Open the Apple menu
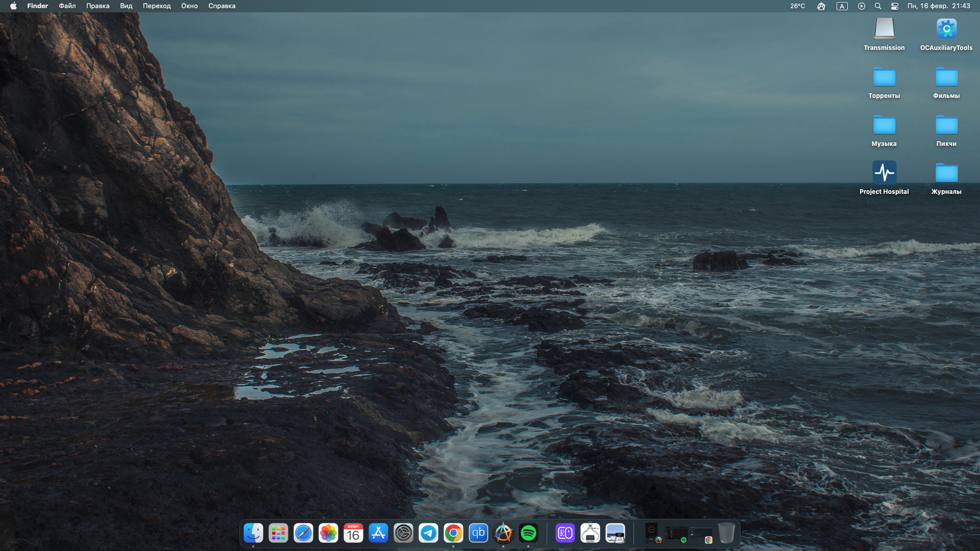 pyautogui.click(x=13, y=6)
